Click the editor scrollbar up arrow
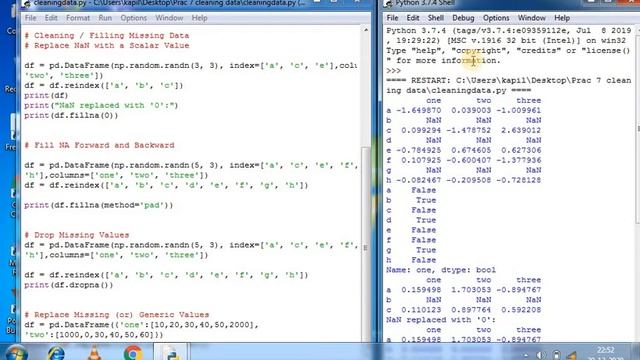640x360 pixels. click(x=366, y=30)
